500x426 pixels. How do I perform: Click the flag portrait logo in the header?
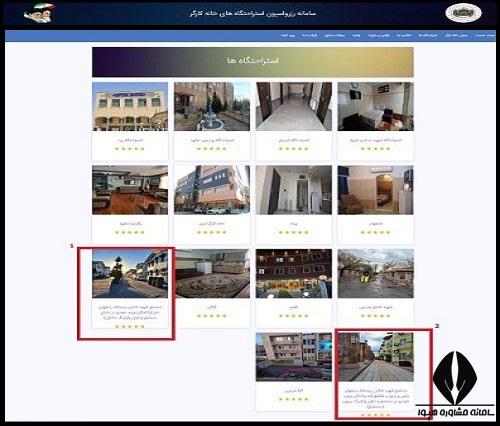pos(39,13)
